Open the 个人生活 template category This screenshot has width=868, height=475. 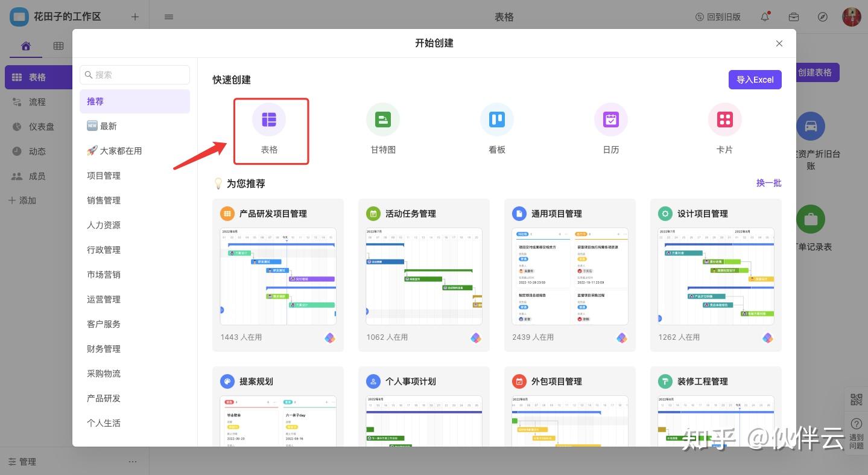135,423
